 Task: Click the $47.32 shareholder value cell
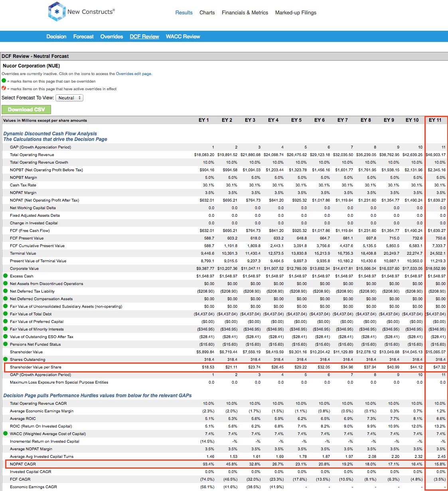click(440, 367)
